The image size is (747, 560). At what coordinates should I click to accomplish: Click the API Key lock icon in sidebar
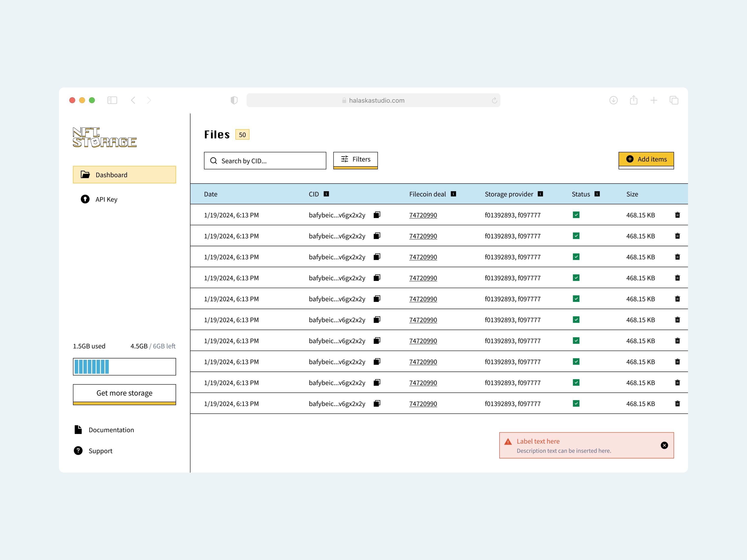point(85,199)
